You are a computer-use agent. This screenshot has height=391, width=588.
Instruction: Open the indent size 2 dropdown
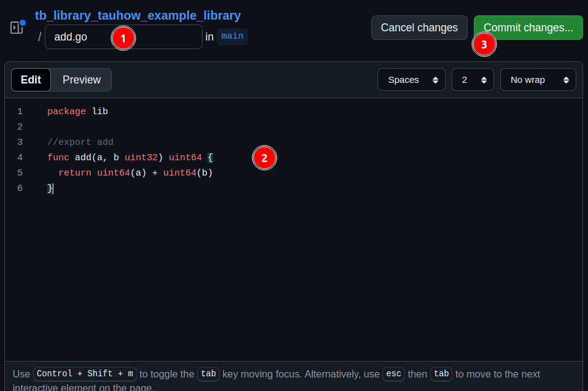coord(473,80)
